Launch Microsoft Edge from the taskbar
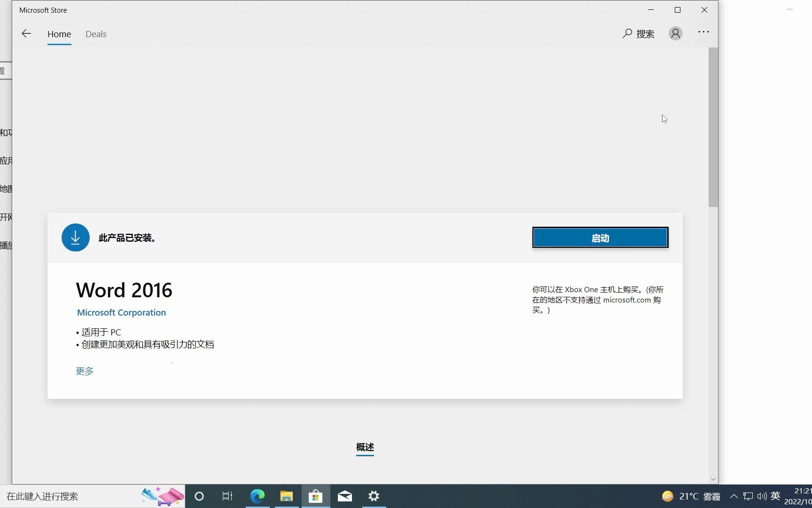The width and height of the screenshot is (812, 508). pos(257,496)
